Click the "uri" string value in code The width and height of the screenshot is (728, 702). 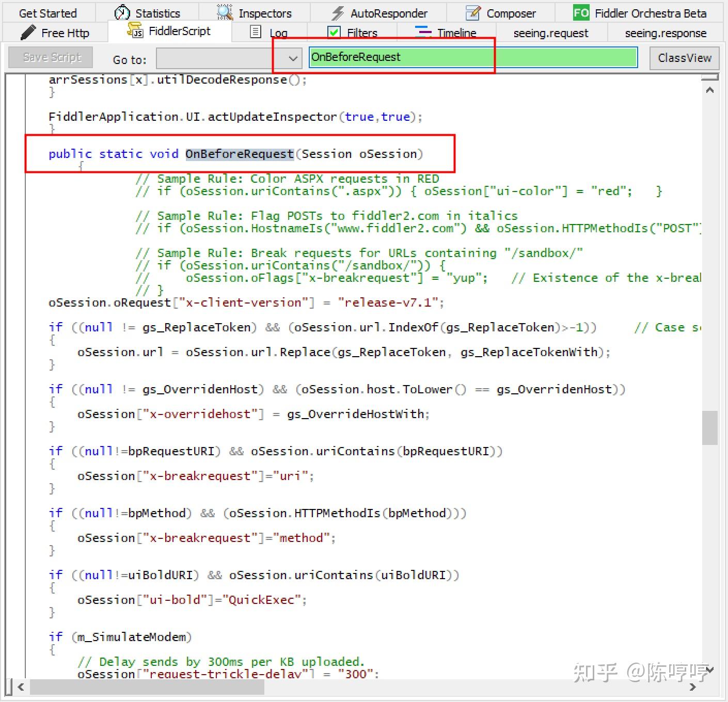pos(290,476)
